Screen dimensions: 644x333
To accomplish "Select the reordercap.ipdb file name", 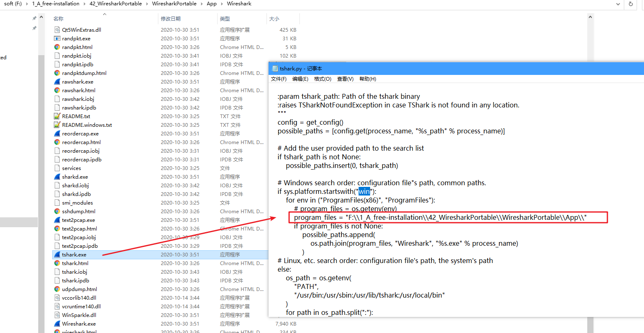I will pyautogui.click(x=82, y=159).
